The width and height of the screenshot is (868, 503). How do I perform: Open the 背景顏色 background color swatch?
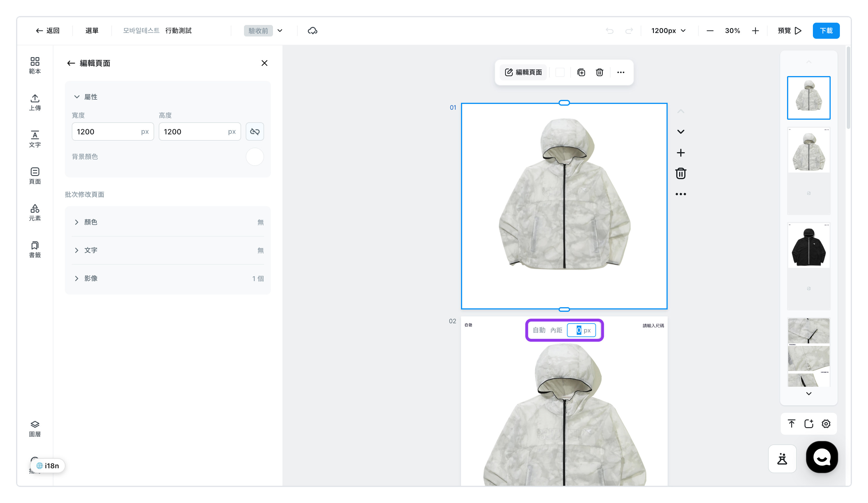[x=255, y=157]
